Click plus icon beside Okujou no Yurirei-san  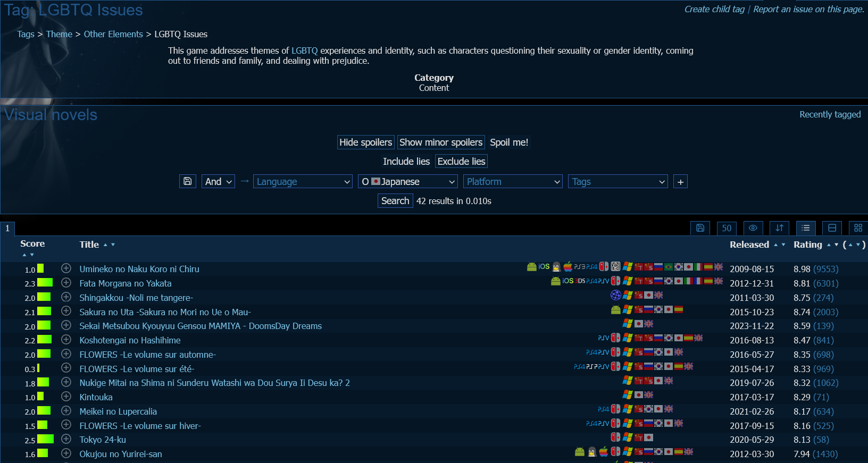point(66,453)
